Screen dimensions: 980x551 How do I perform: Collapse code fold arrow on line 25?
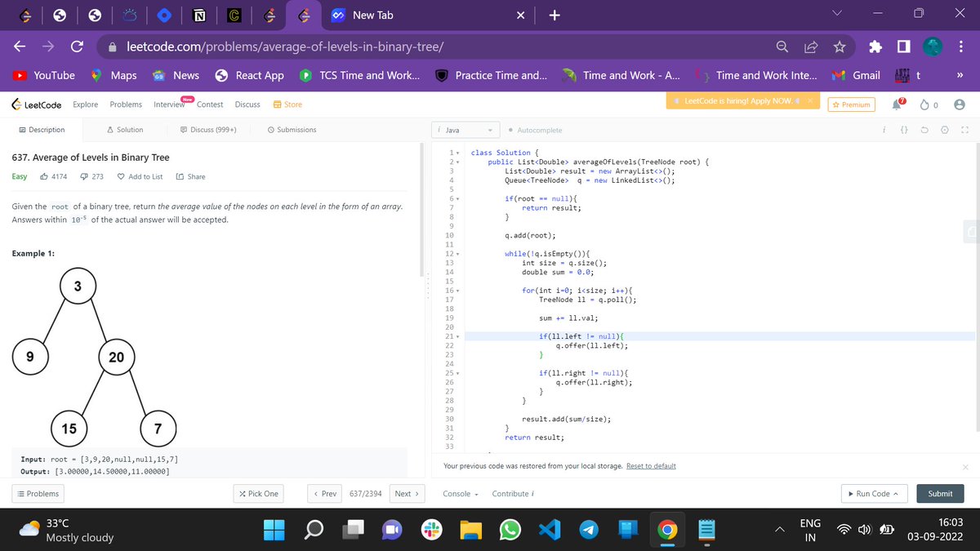457,373
